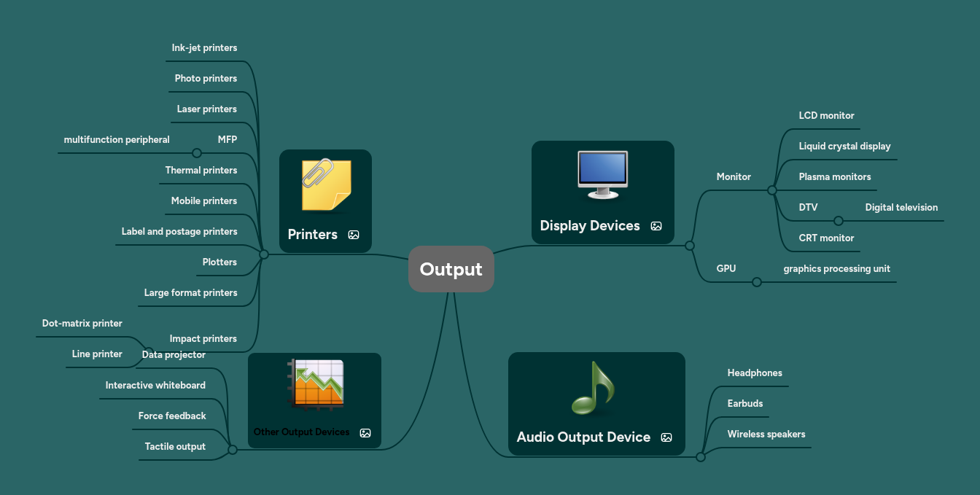Select the Audio Output Device topic label
980x495 pixels.
pyautogui.click(x=583, y=437)
